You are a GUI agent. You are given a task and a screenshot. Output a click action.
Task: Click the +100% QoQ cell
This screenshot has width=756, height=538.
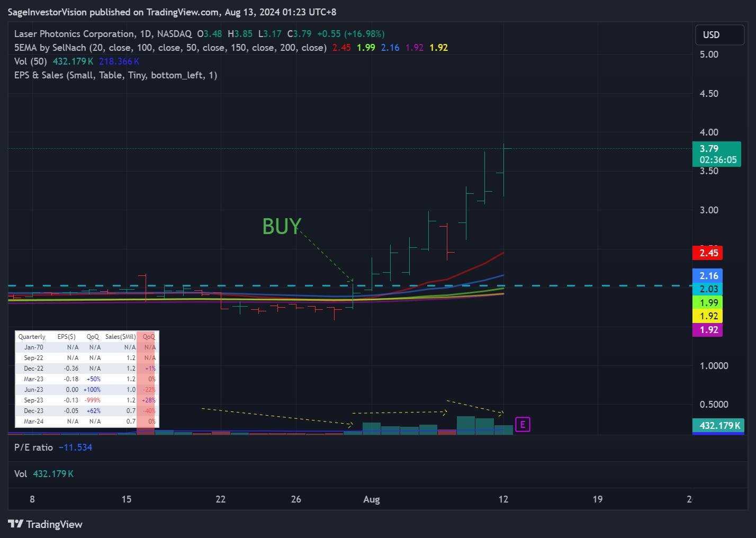pos(92,390)
